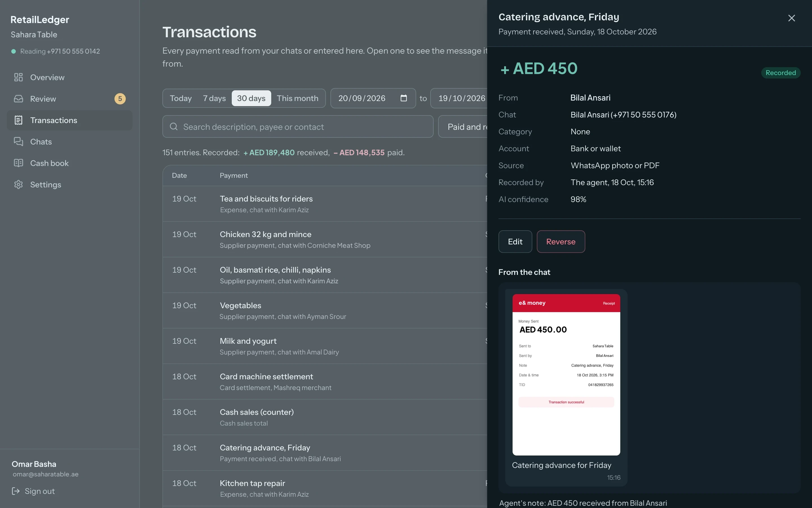Open the Vegetables transaction row
The image size is (812, 508).
[x=325, y=310]
